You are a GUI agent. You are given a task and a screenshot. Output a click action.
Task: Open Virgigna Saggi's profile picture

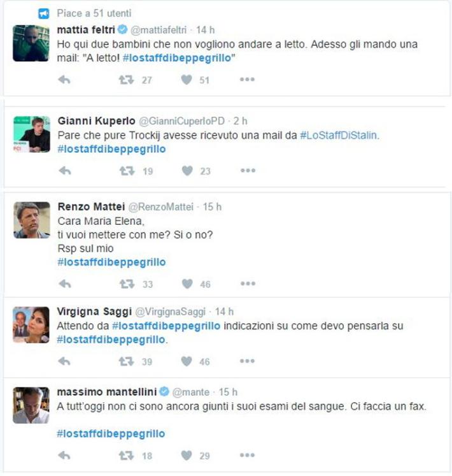[x=31, y=325]
